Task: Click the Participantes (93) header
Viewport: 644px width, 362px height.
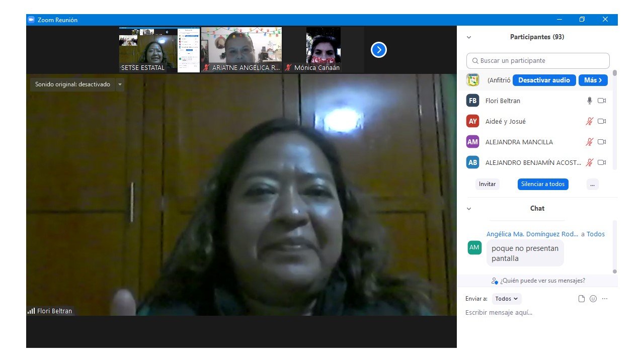Action: [x=537, y=37]
